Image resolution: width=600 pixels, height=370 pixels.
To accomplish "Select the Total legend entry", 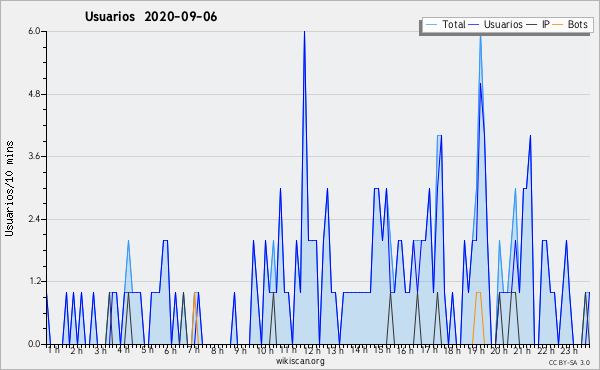I will pyautogui.click(x=445, y=24).
